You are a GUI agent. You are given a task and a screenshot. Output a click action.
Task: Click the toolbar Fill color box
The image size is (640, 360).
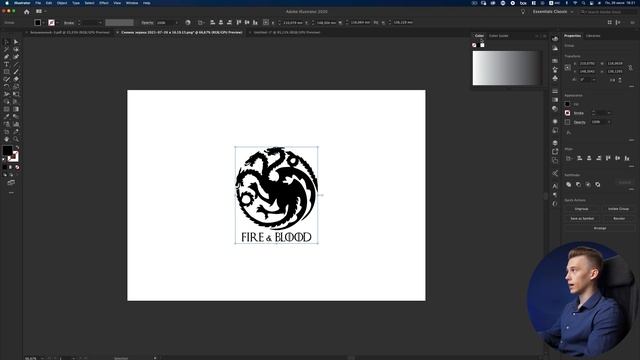(7, 150)
